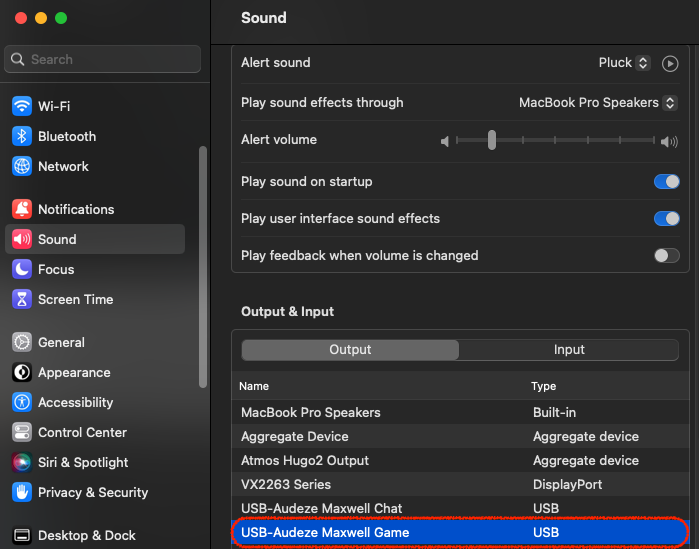Open the Alert sound Pluck dropdown
The height and width of the screenshot is (549, 699).
coord(624,63)
